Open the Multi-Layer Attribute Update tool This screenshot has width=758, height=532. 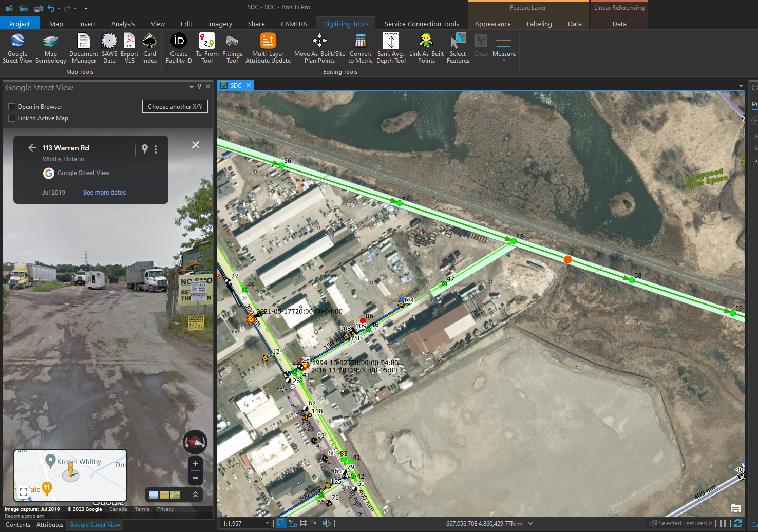pyautogui.click(x=268, y=48)
